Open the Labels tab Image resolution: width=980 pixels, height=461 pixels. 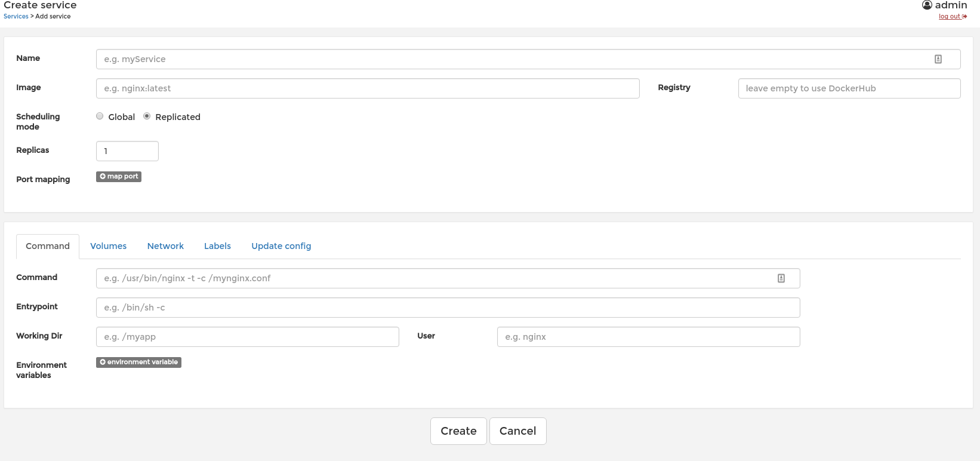pos(217,246)
